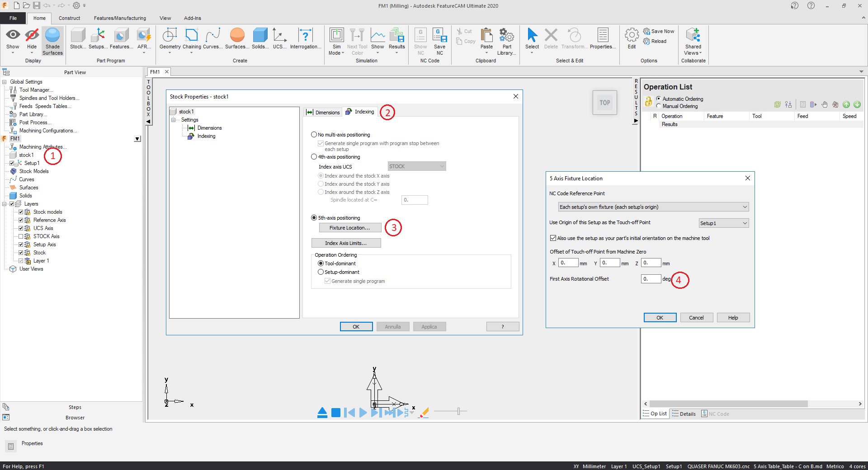
Task: Click Help in 5 Axis Fixture Location
Action: (x=733, y=318)
